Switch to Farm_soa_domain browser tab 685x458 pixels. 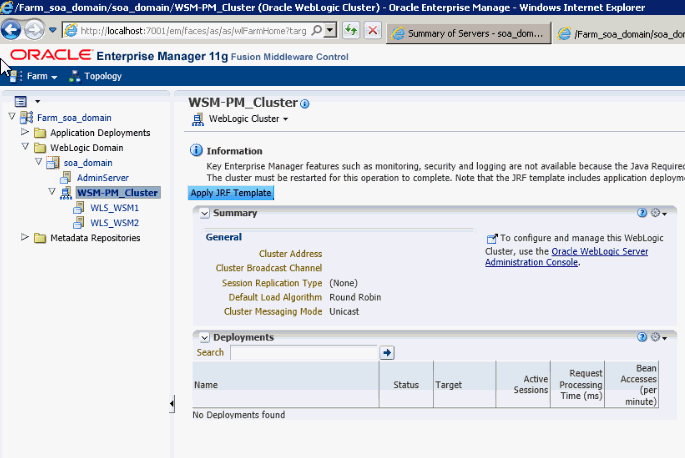[620, 34]
